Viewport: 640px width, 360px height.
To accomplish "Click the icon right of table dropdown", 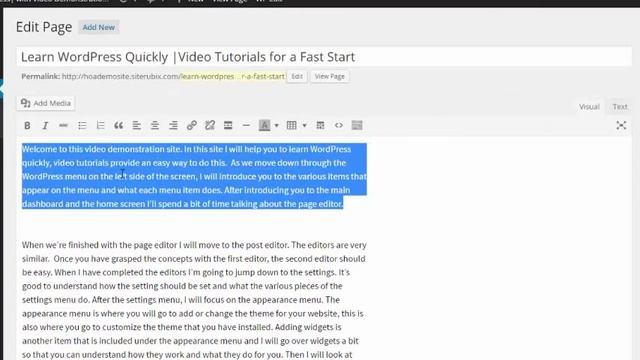I will pyautogui.click(x=320, y=125).
